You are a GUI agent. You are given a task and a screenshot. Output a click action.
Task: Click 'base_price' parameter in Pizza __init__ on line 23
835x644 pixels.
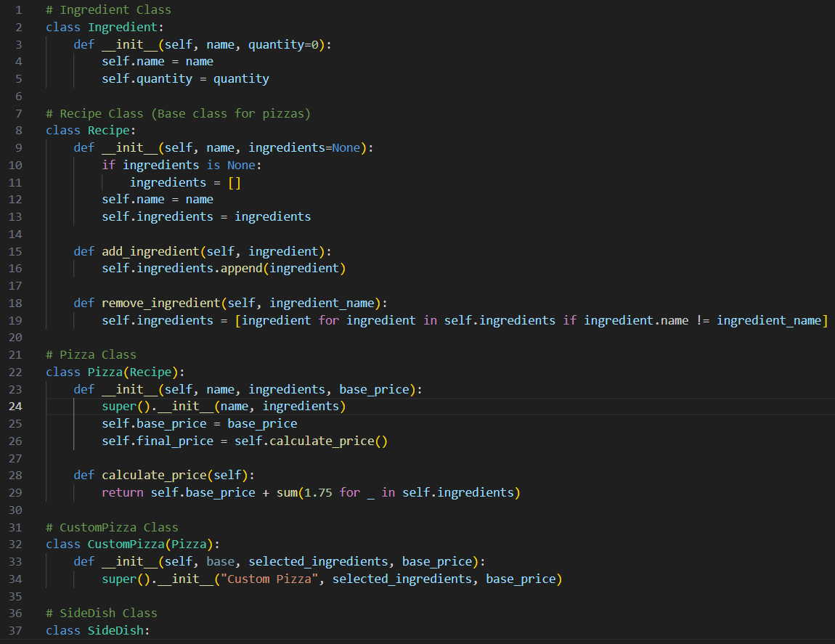pyautogui.click(x=374, y=389)
